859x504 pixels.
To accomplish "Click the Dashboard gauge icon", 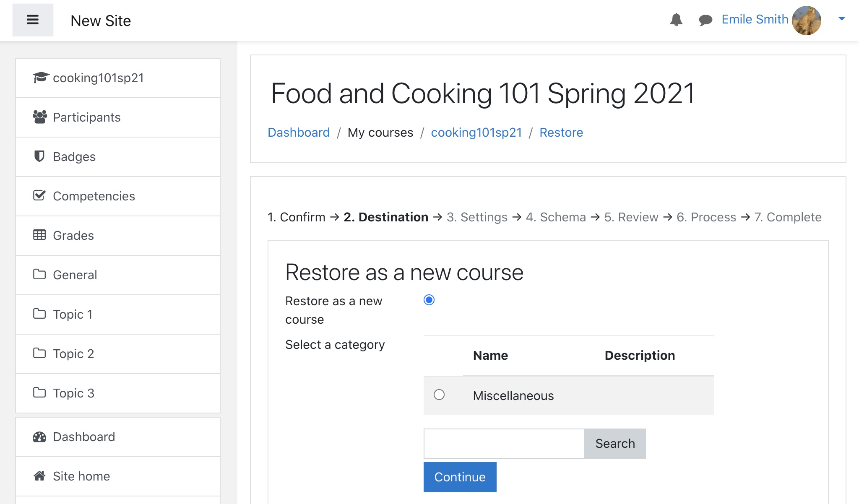I will click(x=39, y=437).
